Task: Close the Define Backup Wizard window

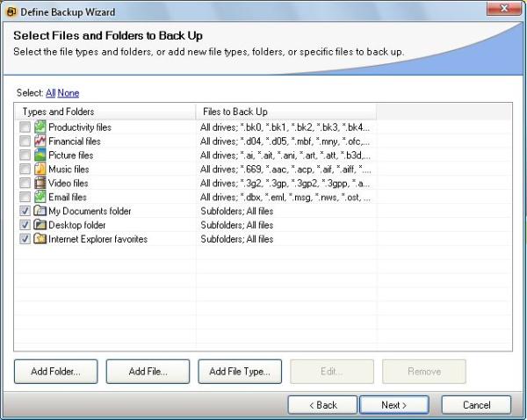Action: [504, 9]
